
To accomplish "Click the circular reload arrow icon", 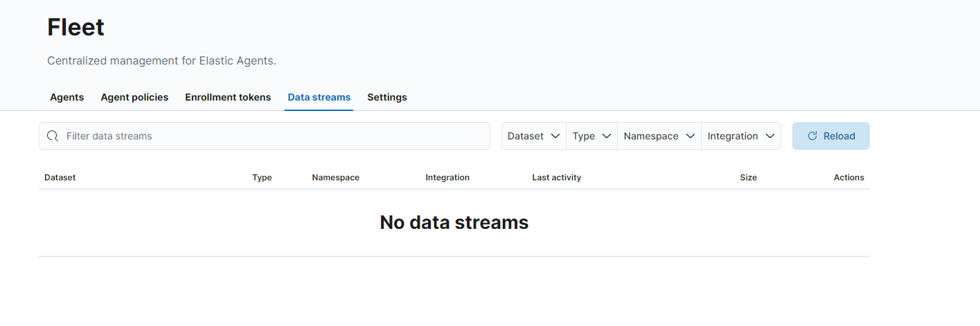I will [812, 136].
